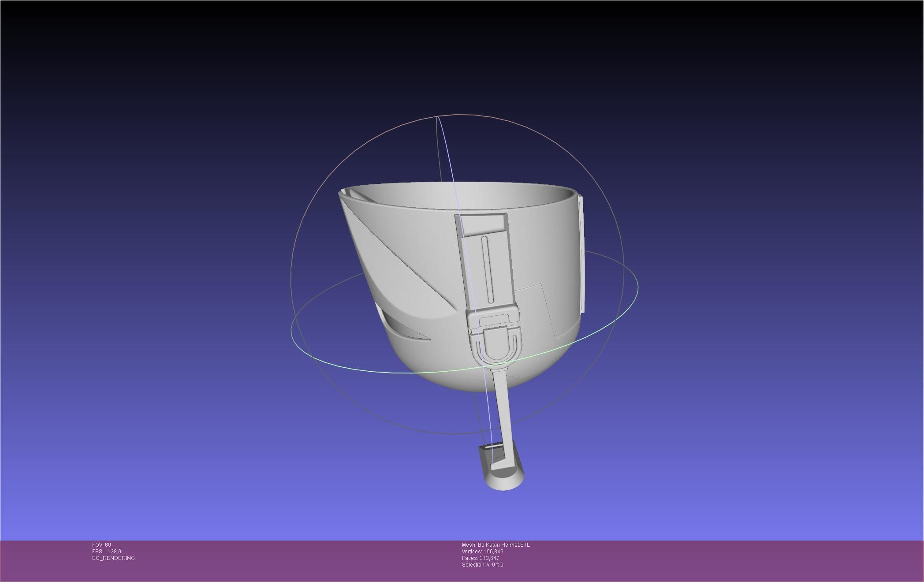924x582 pixels.
Task: Click the 'FPS: 138.9' readout
Action: [x=107, y=552]
